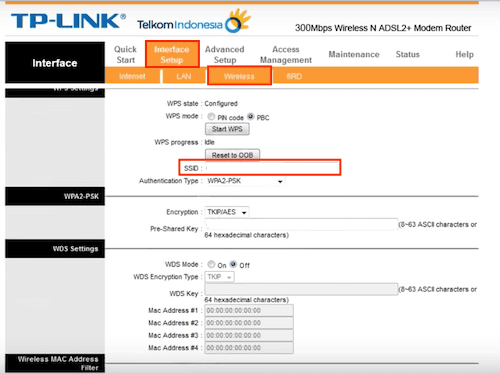
Task: Turn WDS Mode On
Action: [211, 264]
